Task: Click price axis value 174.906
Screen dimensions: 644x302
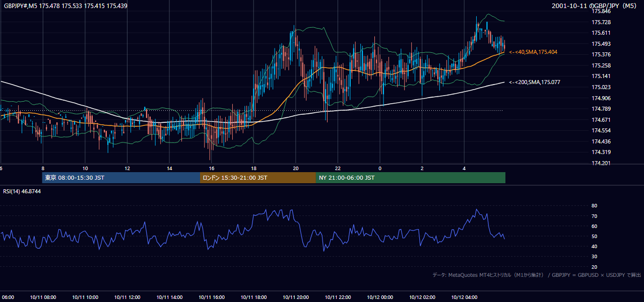Action: pos(601,98)
